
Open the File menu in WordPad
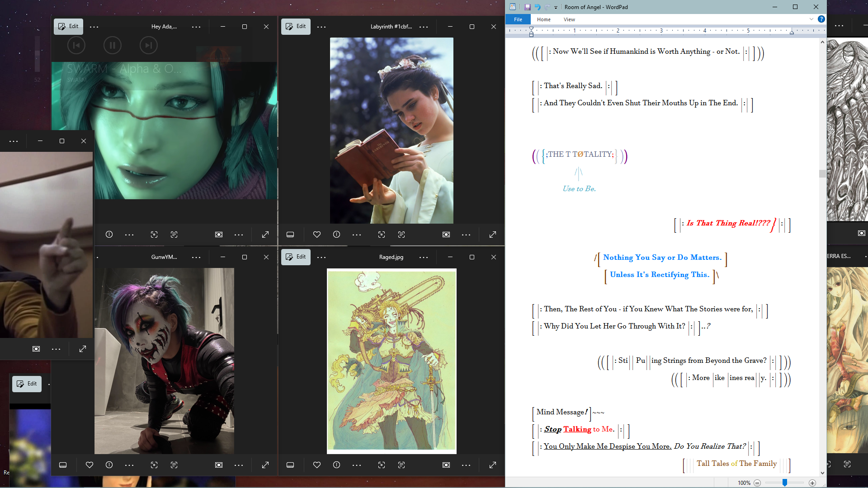[x=518, y=19]
